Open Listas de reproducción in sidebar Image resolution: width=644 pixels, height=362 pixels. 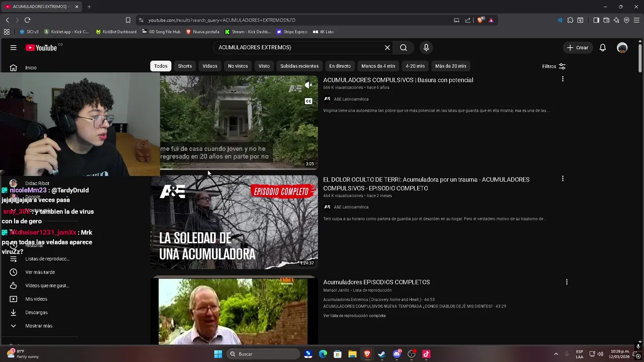pos(39,259)
